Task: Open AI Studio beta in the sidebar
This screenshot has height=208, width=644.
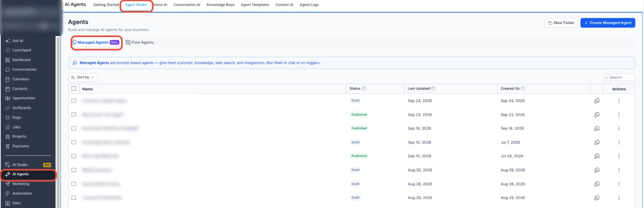Action: [28, 165]
